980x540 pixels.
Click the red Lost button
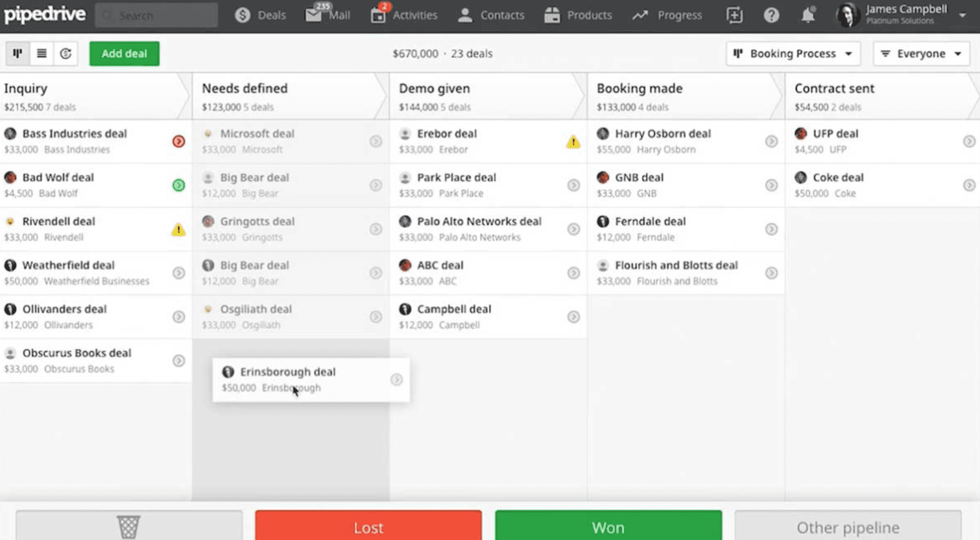pos(368,526)
